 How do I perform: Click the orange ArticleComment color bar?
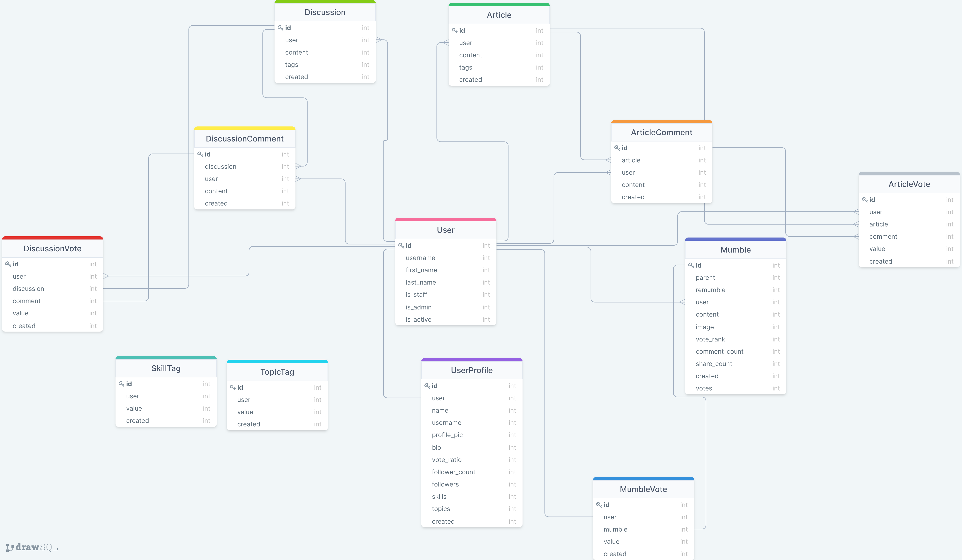click(x=661, y=122)
